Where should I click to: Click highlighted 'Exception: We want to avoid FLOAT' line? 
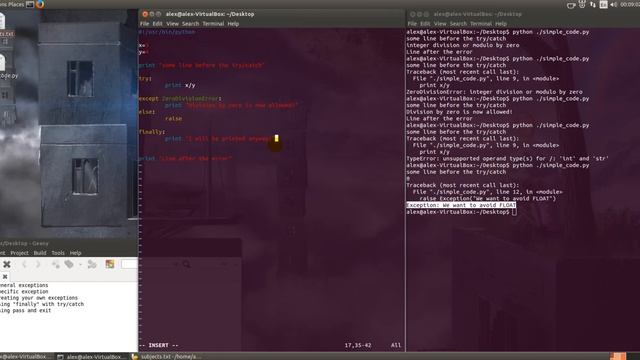461,205
